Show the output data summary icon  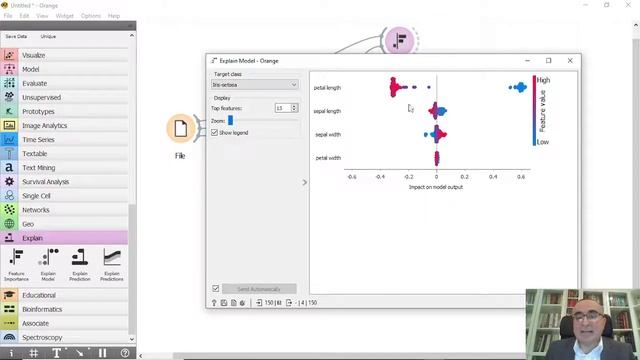[289, 303]
